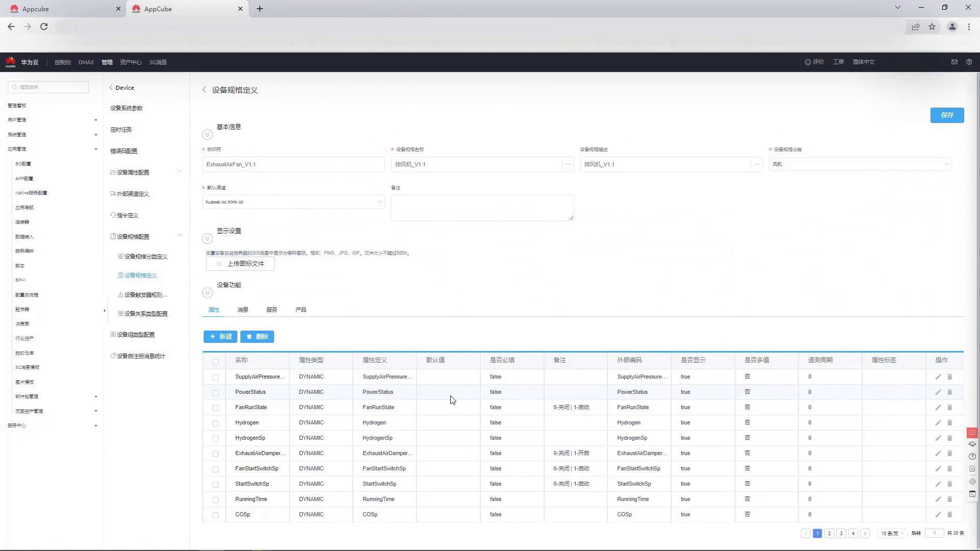
Task: Edit the StartSwitchSp row with pencil icon
Action: 938,484
